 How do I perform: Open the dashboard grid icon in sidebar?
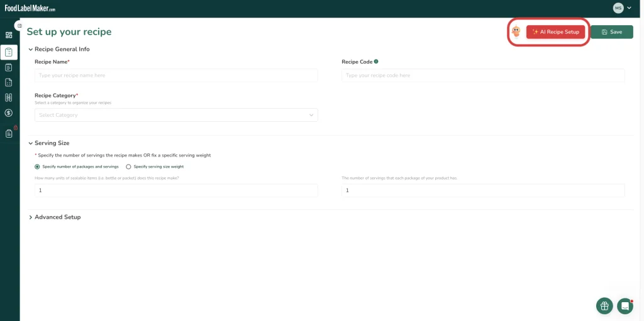click(x=9, y=35)
